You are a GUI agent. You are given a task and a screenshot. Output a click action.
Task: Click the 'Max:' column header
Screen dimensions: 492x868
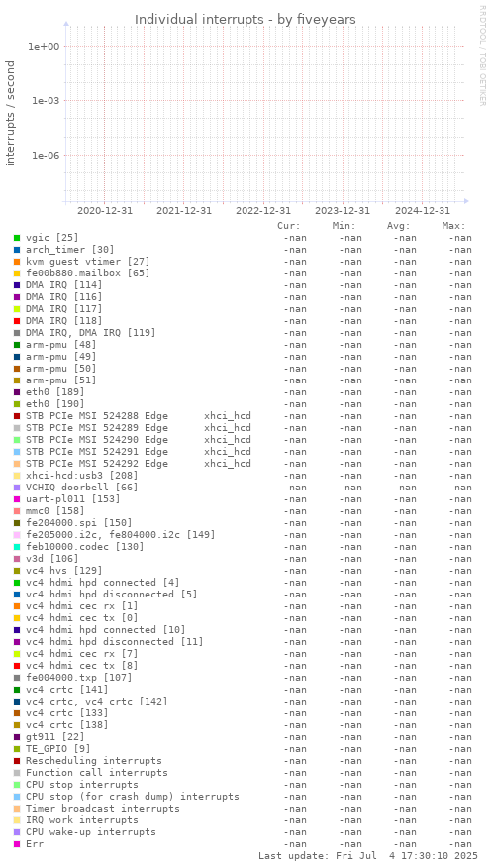pyautogui.click(x=453, y=226)
